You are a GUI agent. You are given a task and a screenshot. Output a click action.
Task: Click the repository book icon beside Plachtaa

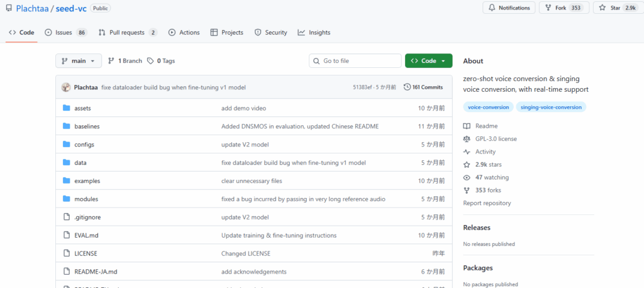(x=9, y=8)
